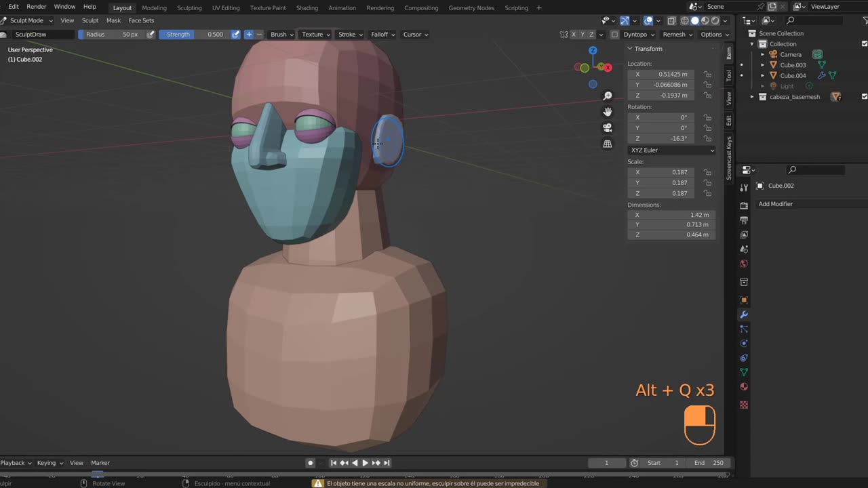Open the Remesh popover button
The width and height of the screenshot is (868, 488).
677,35
